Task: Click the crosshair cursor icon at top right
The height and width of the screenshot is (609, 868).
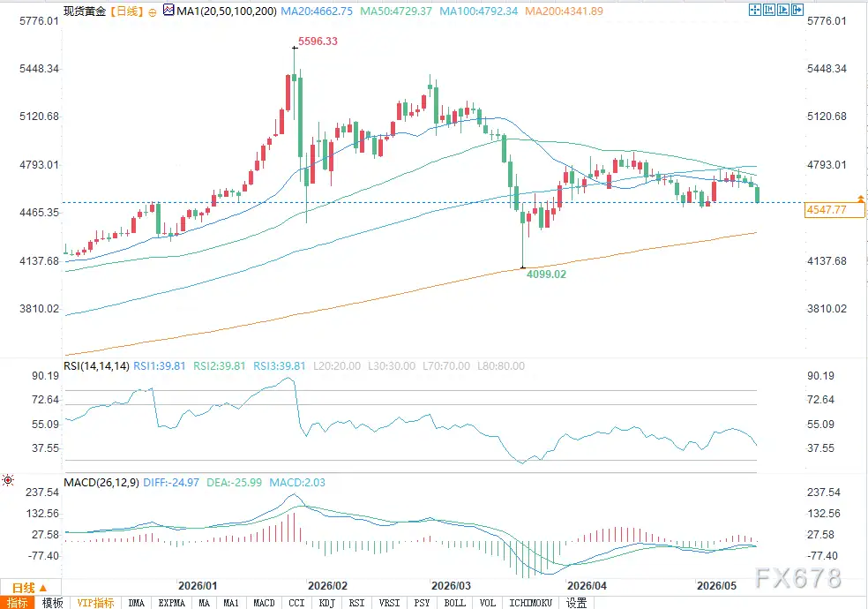Action: point(754,10)
